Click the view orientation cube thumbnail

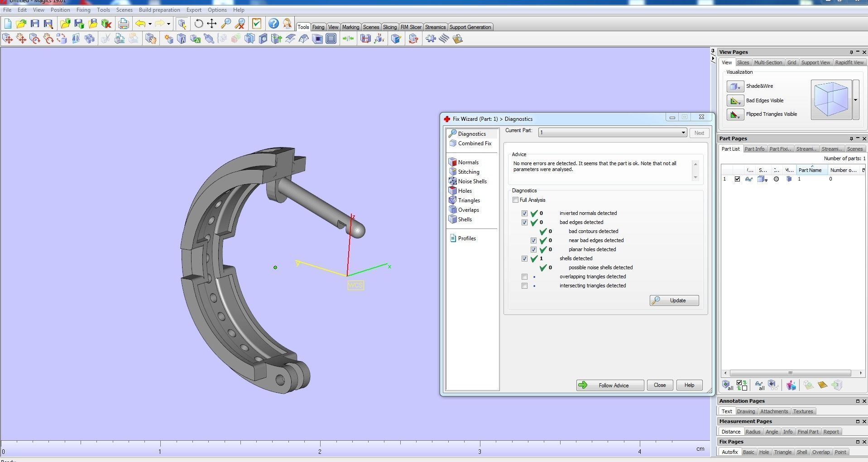[831, 100]
